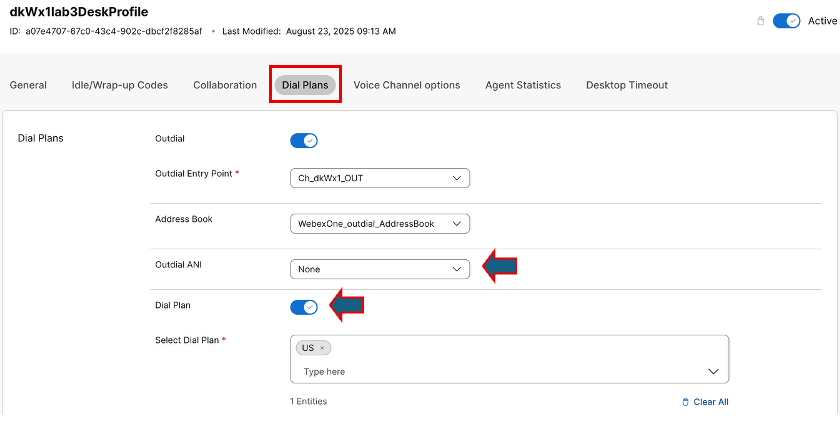Viewport: 840px width, 425px height.
Task: Turn off the Dial Plan toggle
Action: click(304, 307)
